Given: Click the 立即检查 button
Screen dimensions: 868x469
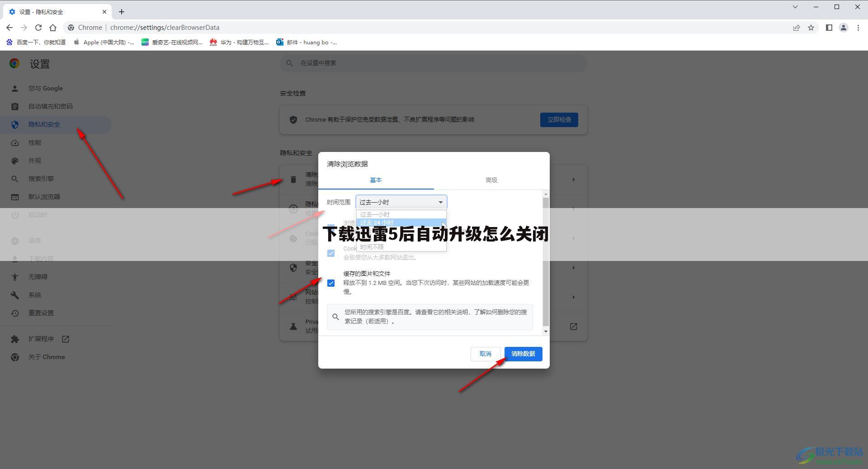Looking at the screenshot, I should pos(559,120).
